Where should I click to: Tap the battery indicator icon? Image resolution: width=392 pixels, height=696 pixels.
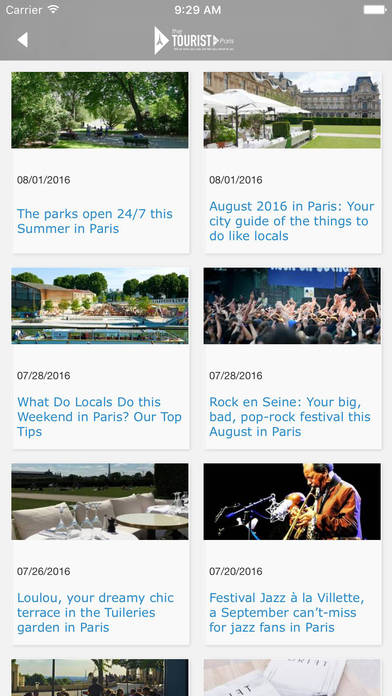(375, 9)
